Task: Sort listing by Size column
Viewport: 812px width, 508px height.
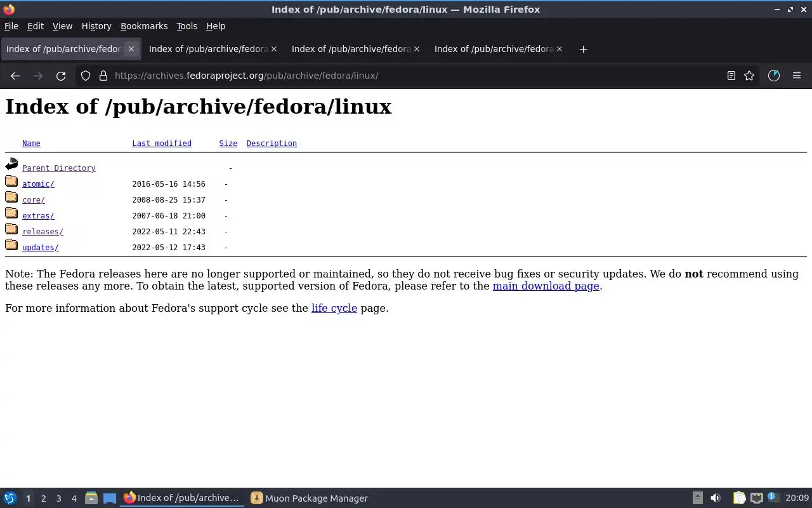Action: click(x=228, y=144)
